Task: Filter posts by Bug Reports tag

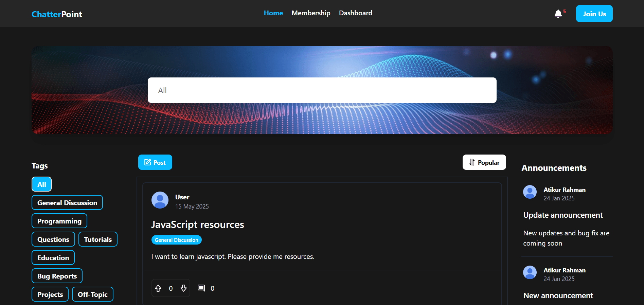Action: pyautogui.click(x=57, y=276)
